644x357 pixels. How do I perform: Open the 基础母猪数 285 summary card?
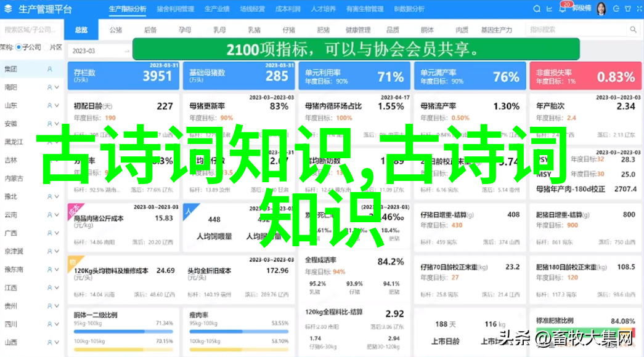238,76
